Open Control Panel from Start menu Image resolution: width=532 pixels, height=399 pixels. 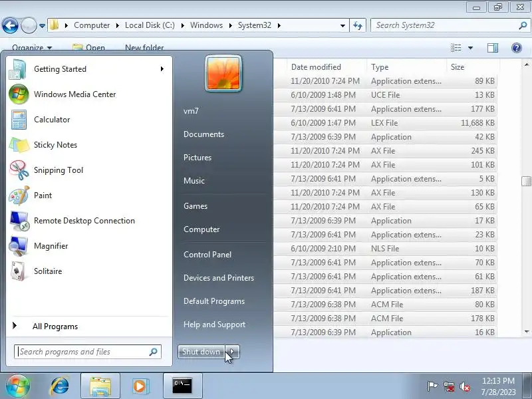pos(207,255)
